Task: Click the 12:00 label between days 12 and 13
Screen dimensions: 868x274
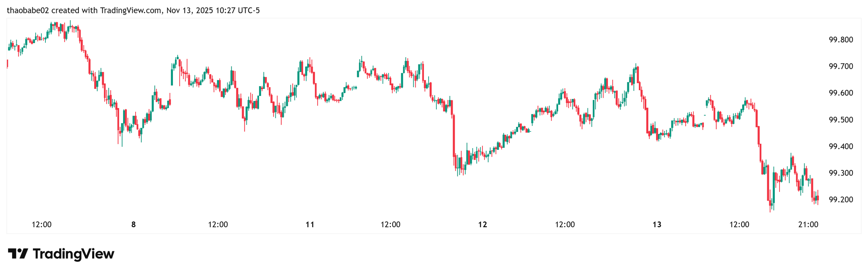Action: [565, 224]
